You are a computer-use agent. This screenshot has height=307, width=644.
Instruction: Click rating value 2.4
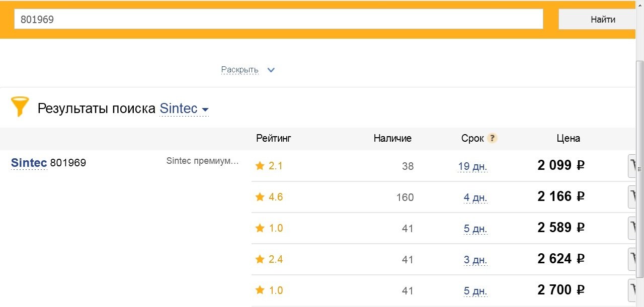(276, 259)
